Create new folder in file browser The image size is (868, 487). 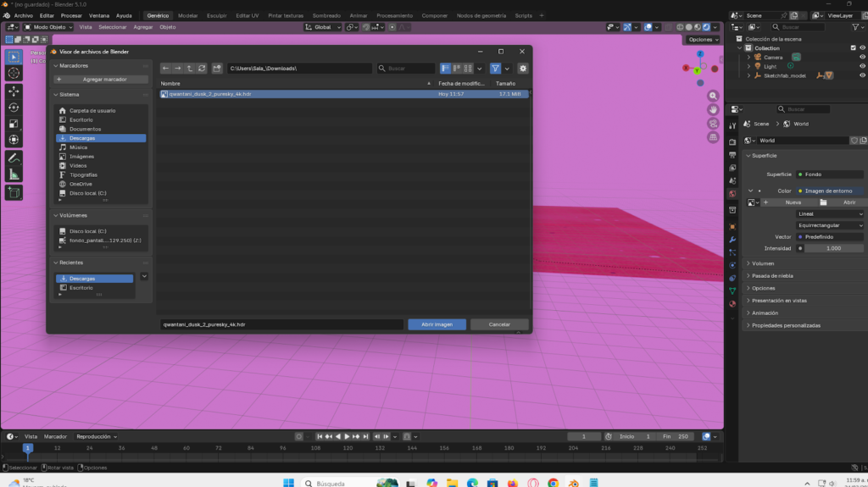click(x=217, y=69)
